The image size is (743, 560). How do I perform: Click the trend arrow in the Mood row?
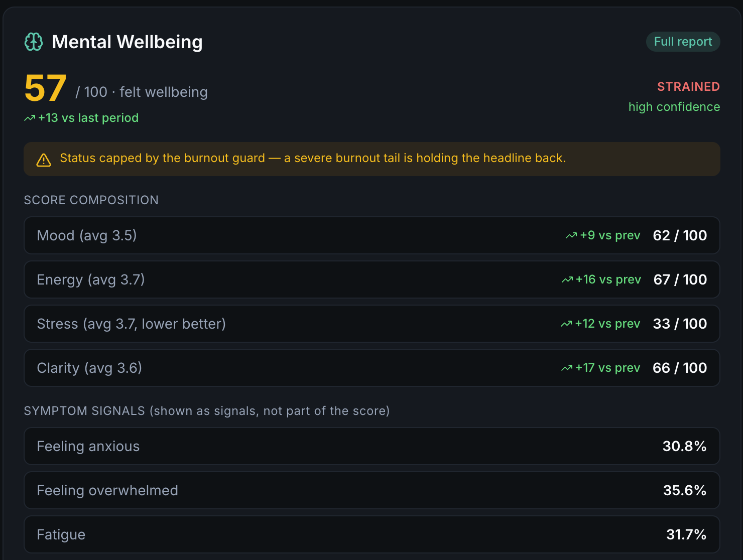[571, 236]
